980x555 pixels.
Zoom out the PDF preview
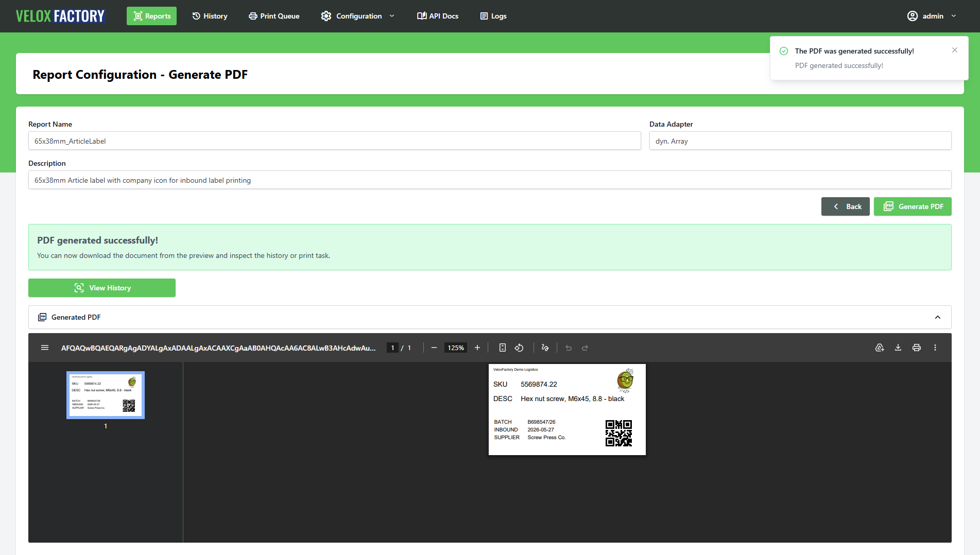pyautogui.click(x=434, y=348)
